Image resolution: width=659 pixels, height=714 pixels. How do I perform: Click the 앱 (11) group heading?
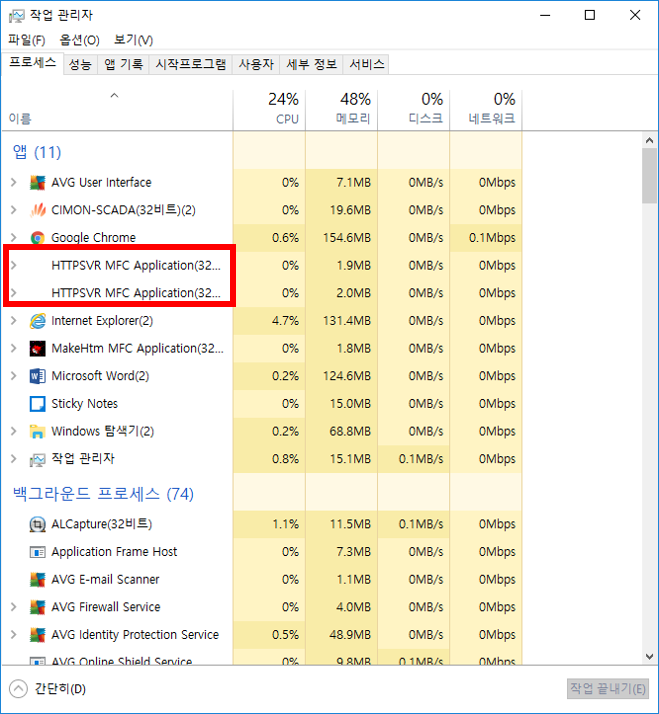[37, 153]
